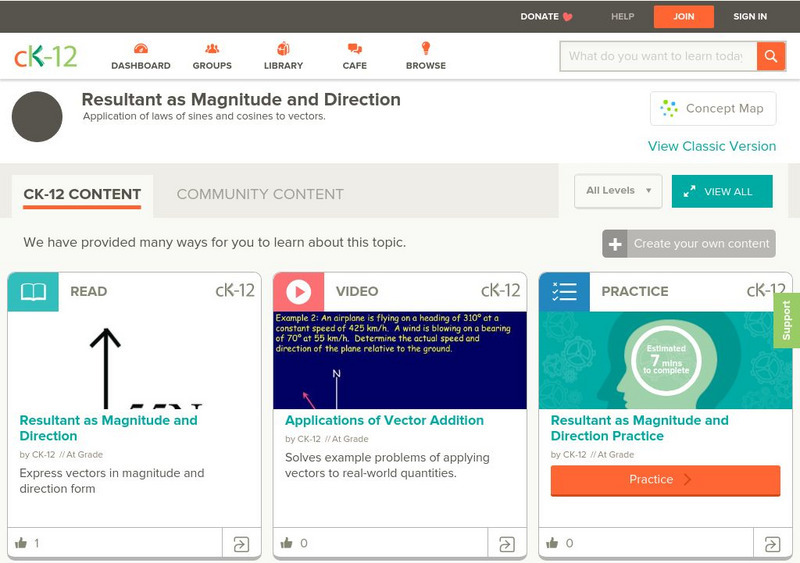Click the page title Resultant as Magnitude and Direction
This screenshot has height=563, width=800.
tap(241, 100)
